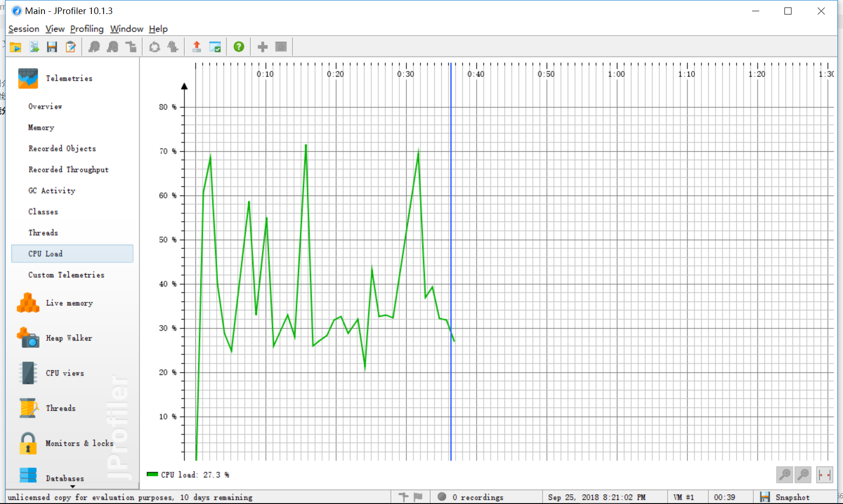The image size is (843, 504).
Task: Toggle scale-to-fit window button
Action: pos(824,475)
